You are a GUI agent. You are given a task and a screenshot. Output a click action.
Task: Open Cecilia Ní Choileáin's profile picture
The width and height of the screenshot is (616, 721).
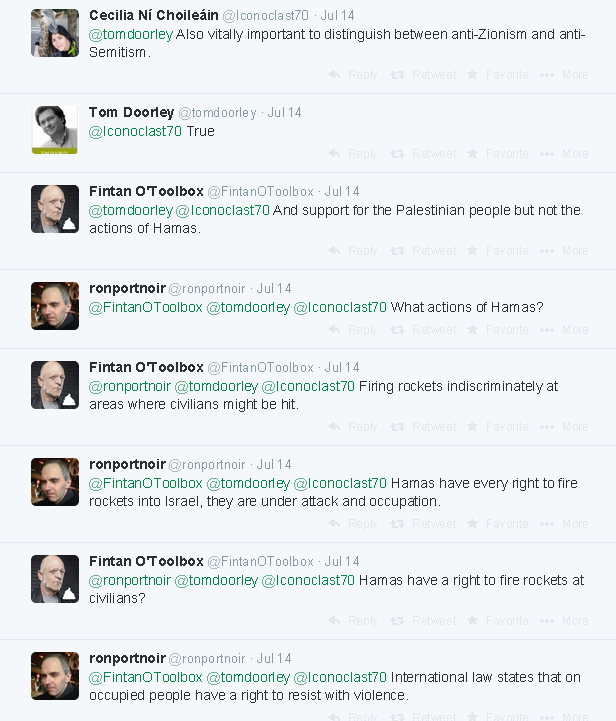(55, 33)
